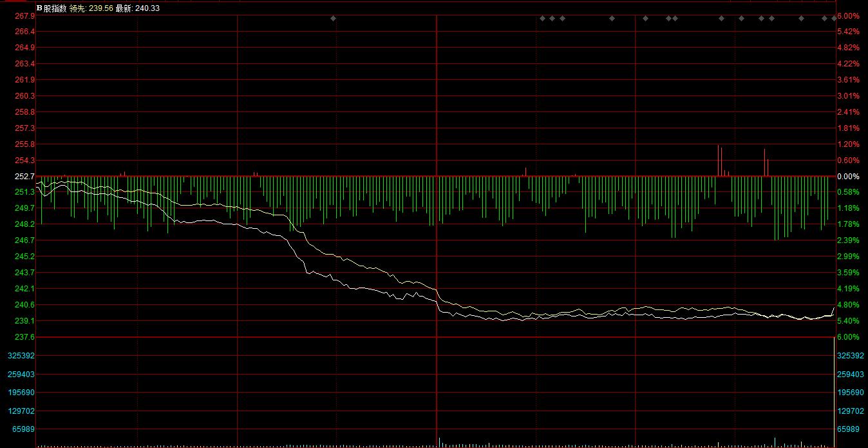Click the 5.40% percentage label
The image size is (868, 448).
[x=848, y=321]
